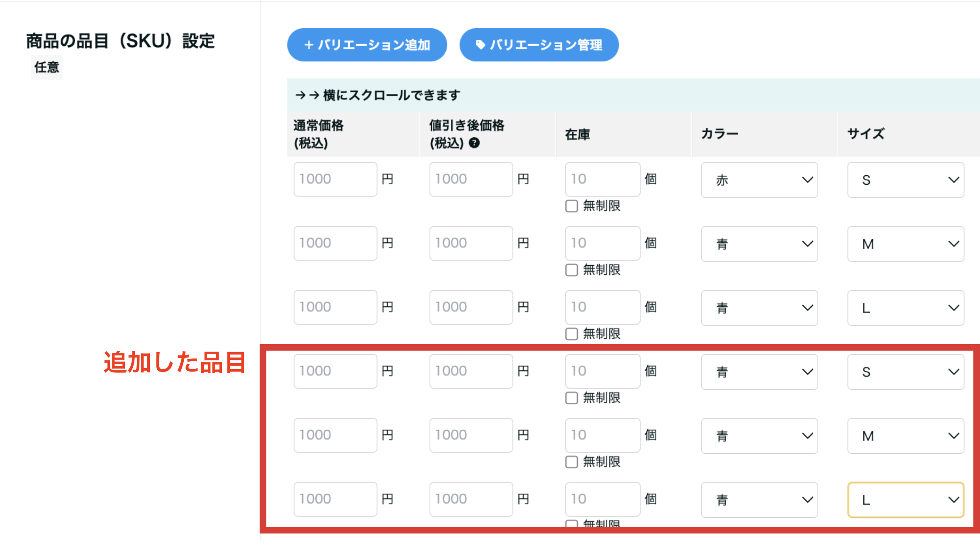Click 通常価格 input in last row 青 L
Screen dimensions: 980x553
point(335,499)
